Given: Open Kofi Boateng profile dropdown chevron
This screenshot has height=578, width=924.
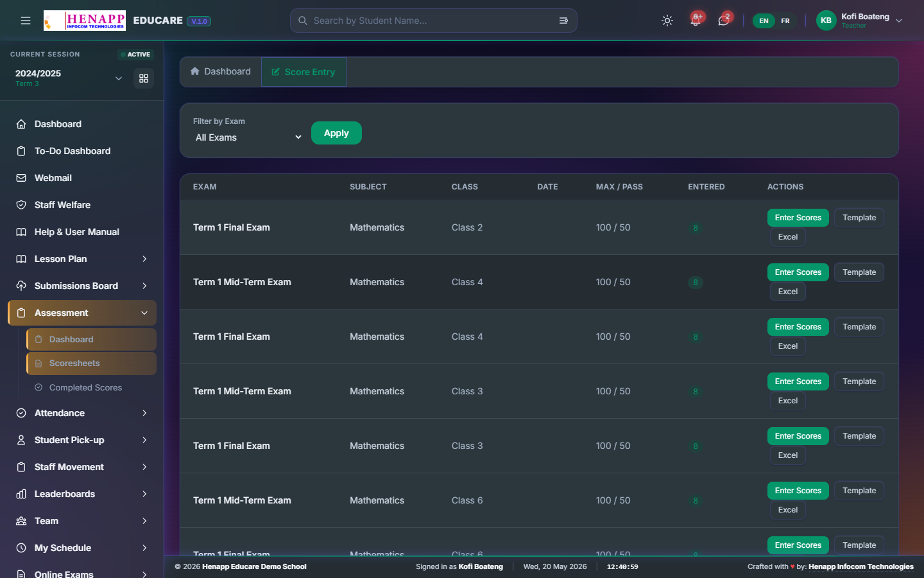Looking at the screenshot, I should 899,21.
